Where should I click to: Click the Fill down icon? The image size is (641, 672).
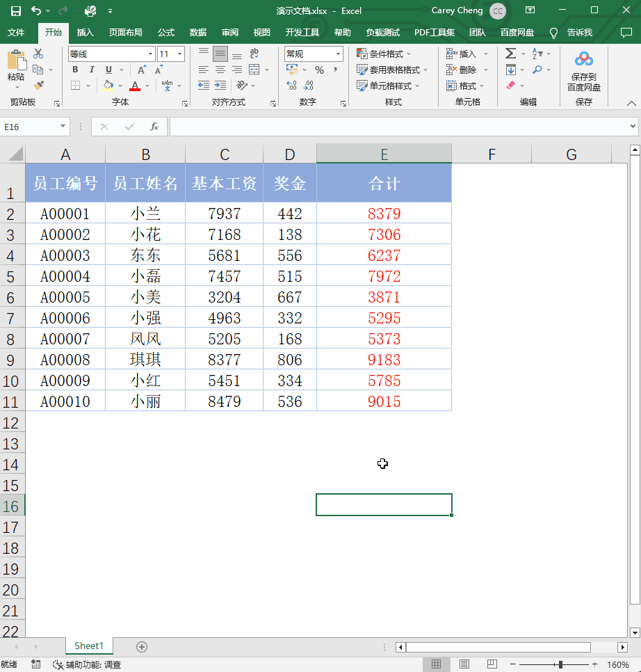point(511,70)
